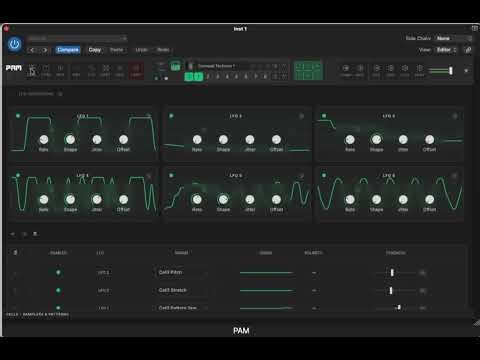Toggle the blue plugin power button
The height and width of the screenshot is (360, 480).
tap(15, 44)
